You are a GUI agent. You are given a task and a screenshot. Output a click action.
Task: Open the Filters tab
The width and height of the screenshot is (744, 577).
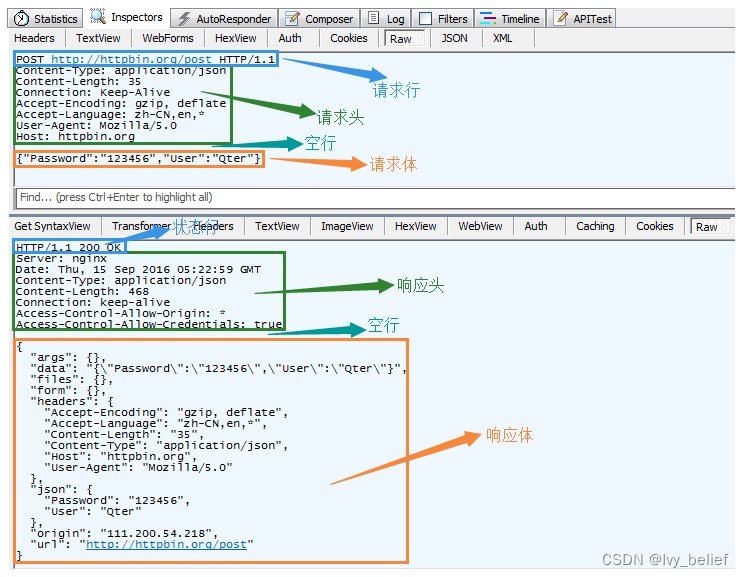(x=443, y=19)
